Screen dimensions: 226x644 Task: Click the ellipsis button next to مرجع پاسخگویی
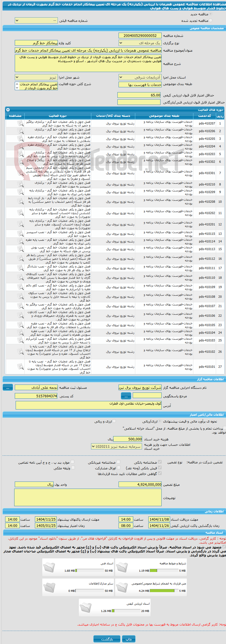coord(126,396)
